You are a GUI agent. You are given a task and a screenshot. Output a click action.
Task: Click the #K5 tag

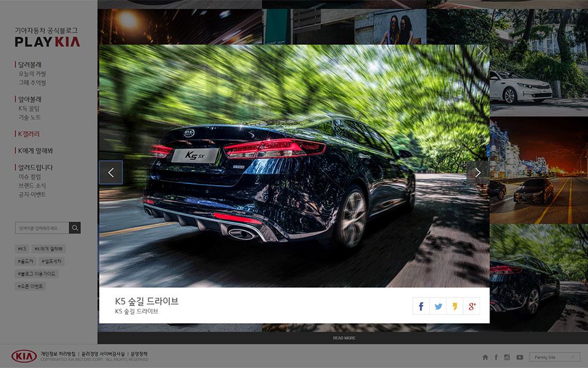(x=22, y=249)
